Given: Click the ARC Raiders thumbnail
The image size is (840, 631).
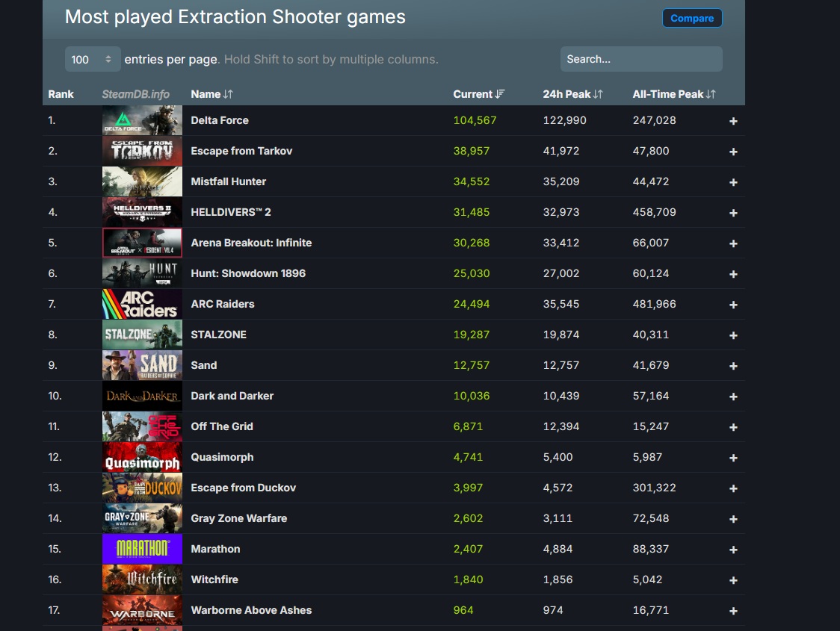Looking at the screenshot, I should pos(142,304).
